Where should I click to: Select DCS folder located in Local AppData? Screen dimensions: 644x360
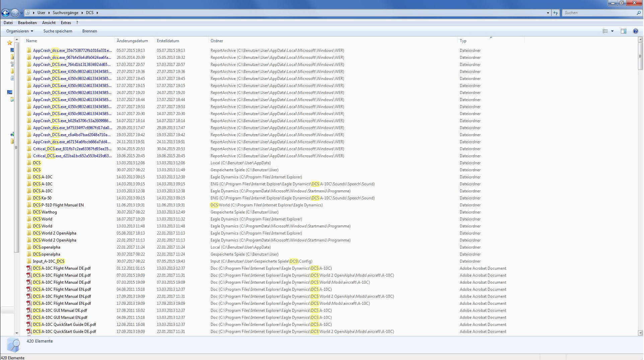[x=37, y=163]
